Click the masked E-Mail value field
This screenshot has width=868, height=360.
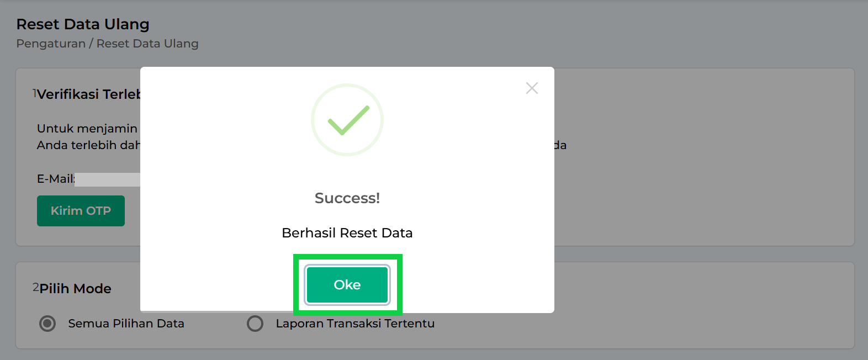(108, 179)
